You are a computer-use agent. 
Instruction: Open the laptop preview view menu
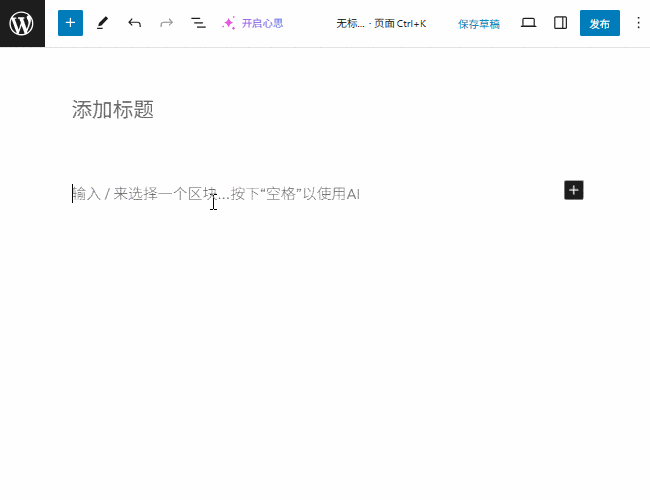coord(529,23)
